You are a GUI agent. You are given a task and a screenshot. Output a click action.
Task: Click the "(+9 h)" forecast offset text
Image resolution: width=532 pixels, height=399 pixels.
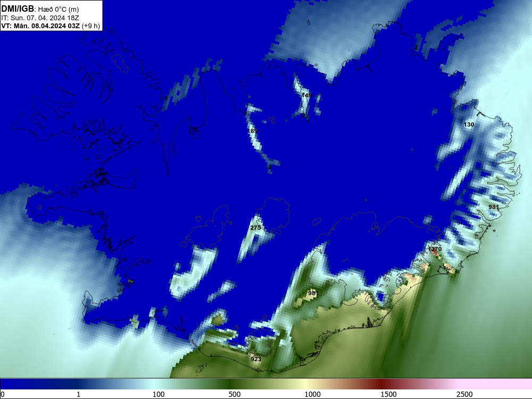[91, 26]
